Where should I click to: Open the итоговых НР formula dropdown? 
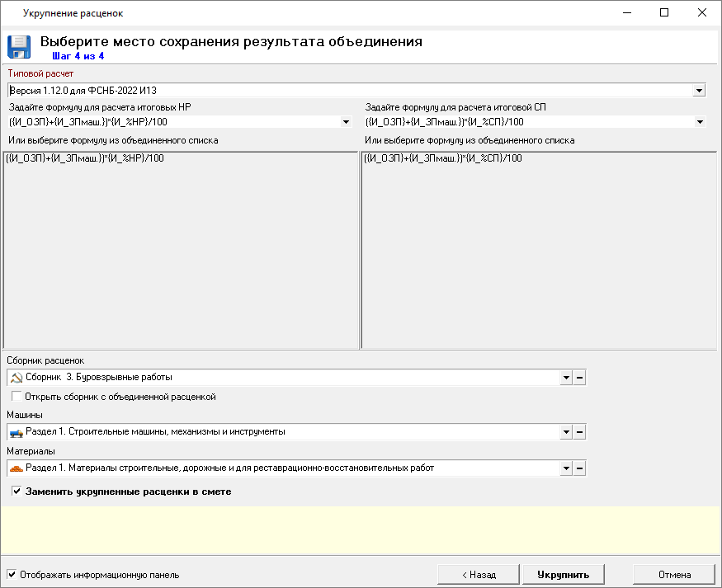(345, 122)
